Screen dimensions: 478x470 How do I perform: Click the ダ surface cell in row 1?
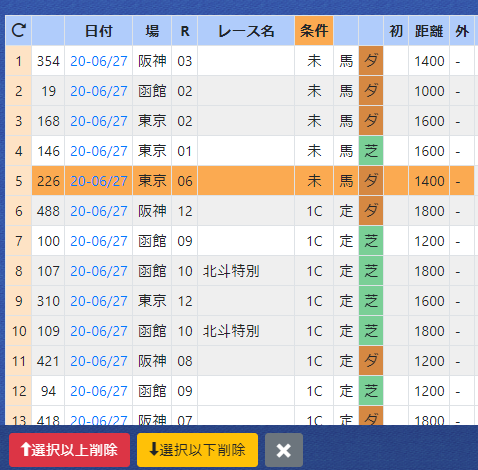pyautogui.click(x=371, y=61)
